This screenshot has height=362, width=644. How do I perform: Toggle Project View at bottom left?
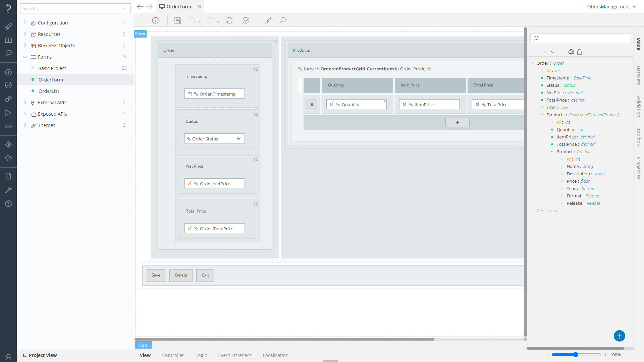(x=40, y=355)
